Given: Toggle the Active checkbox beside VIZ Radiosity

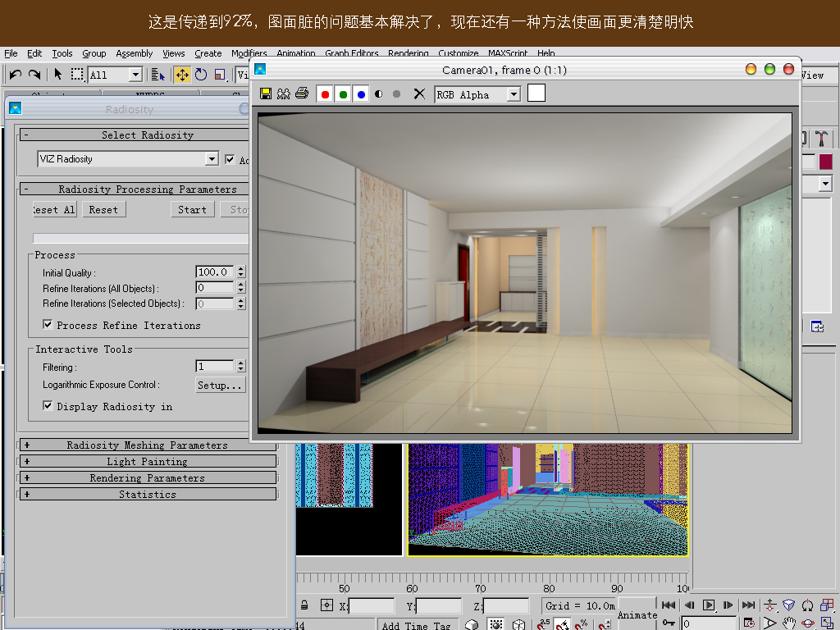Looking at the screenshot, I should [230, 159].
